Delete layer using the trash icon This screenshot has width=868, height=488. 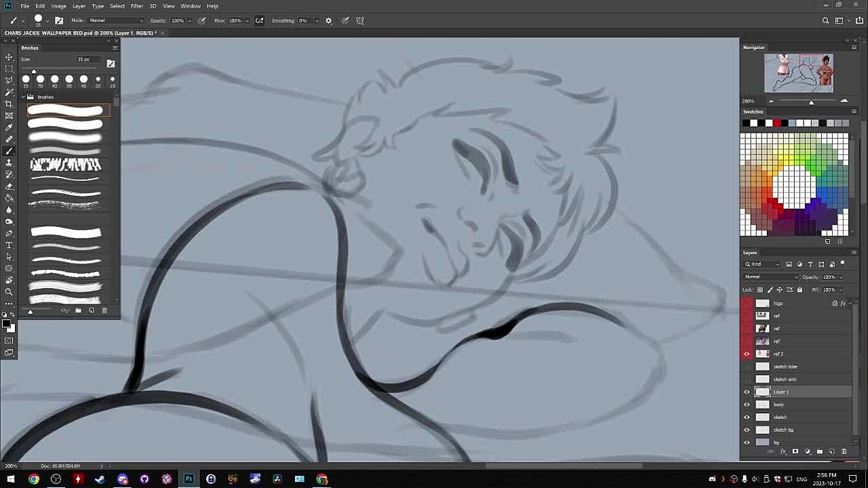pyautogui.click(x=844, y=451)
